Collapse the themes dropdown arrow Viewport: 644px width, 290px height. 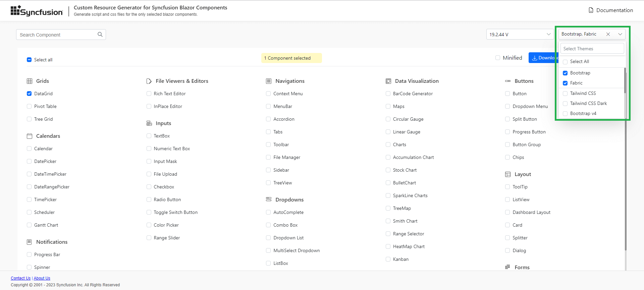[x=620, y=34]
